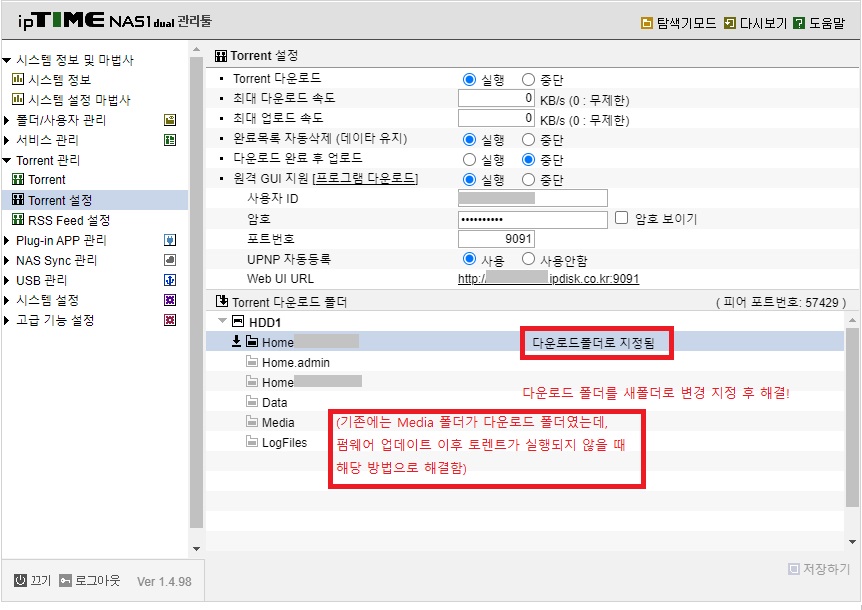Click 저장하기 save button text

pos(826,569)
